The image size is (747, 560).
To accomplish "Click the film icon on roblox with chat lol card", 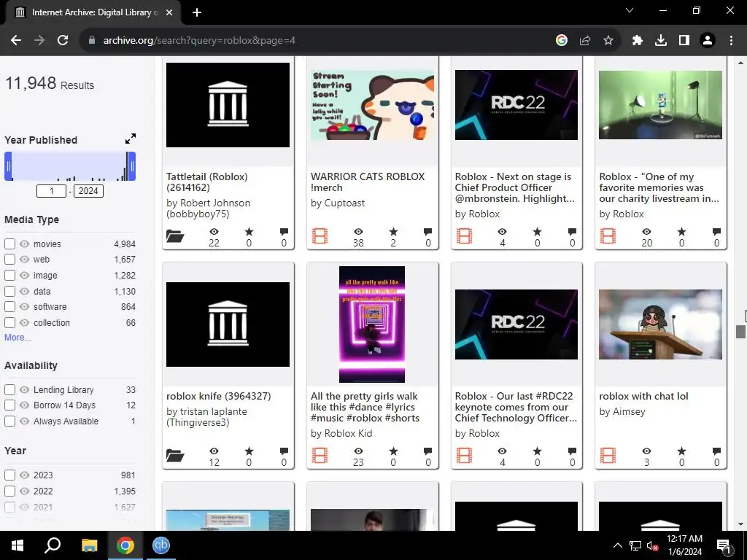I will (608, 456).
